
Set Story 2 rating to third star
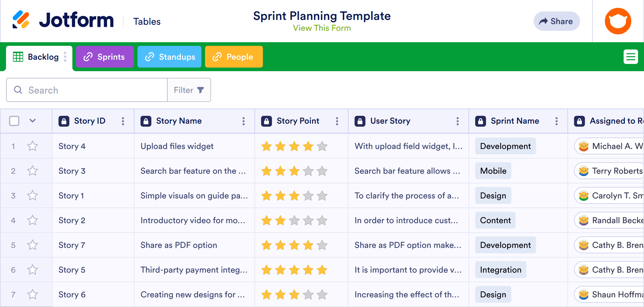tap(294, 220)
